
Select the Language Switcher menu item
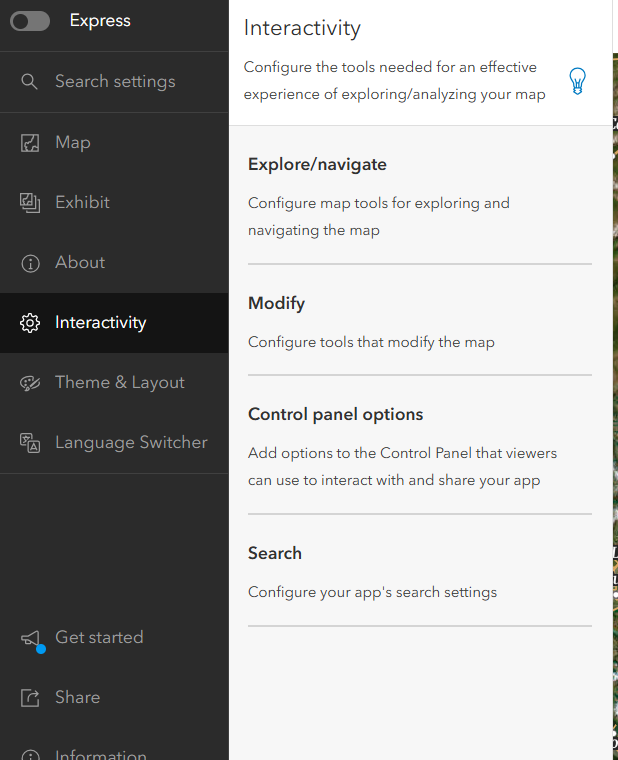pos(131,443)
